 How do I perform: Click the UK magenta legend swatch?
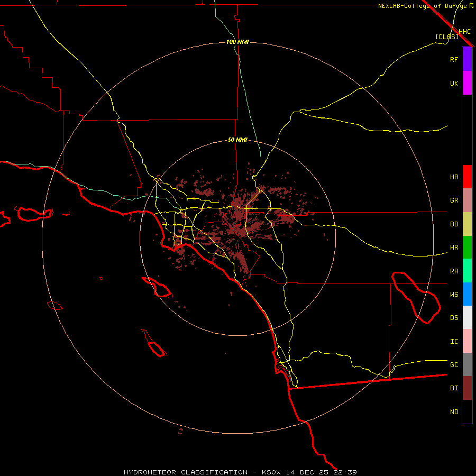467,83
